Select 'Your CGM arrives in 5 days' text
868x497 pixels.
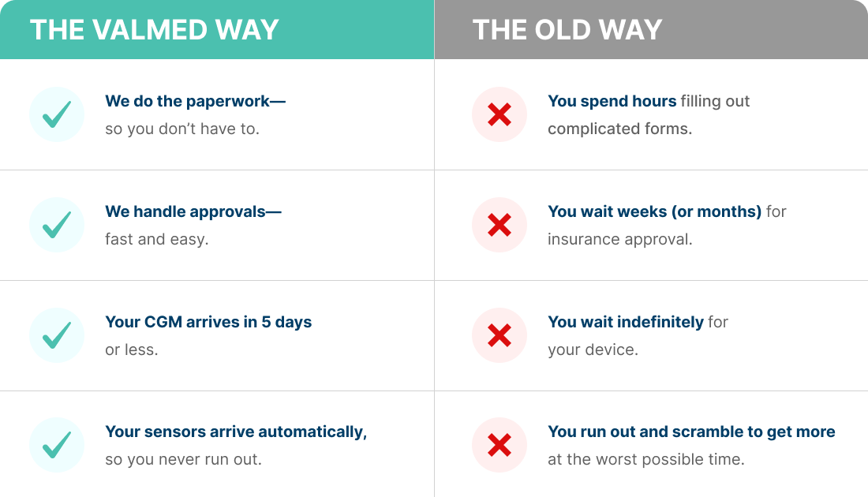pos(208,322)
